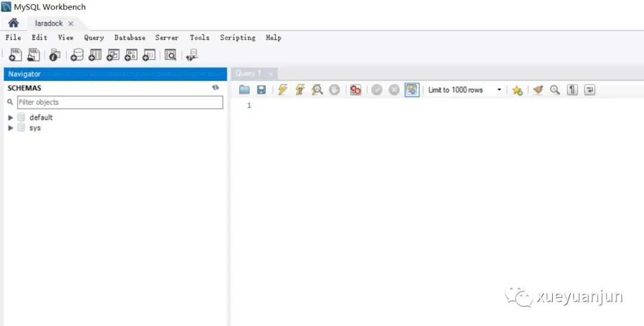Search table data icon in main toolbar

171,55
